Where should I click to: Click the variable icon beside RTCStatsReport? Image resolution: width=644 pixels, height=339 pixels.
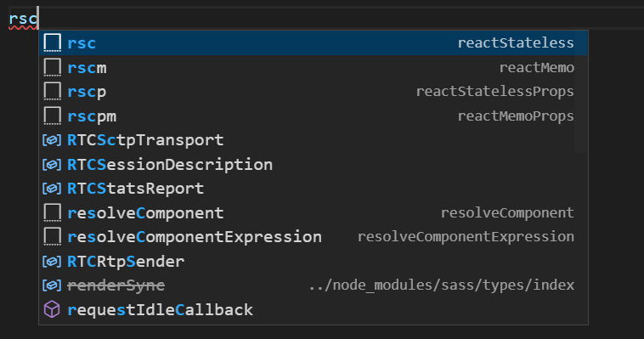(52, 189)
